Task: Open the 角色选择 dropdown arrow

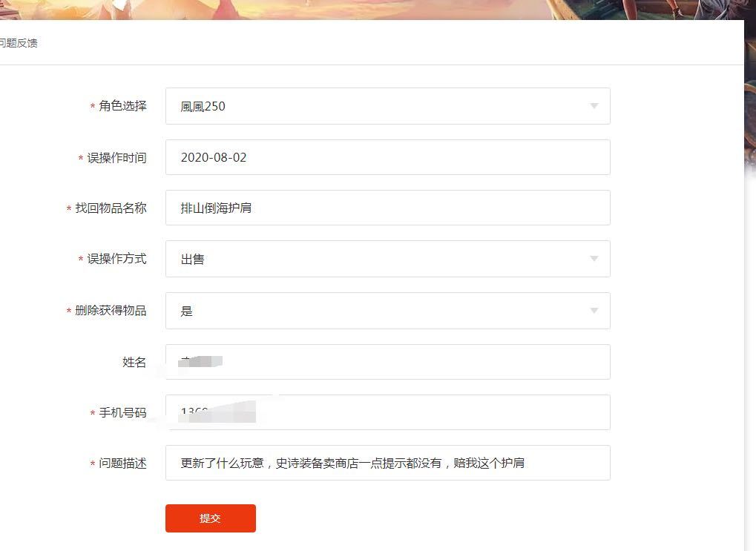Action: pyautogui.click(x=594, y=106)
